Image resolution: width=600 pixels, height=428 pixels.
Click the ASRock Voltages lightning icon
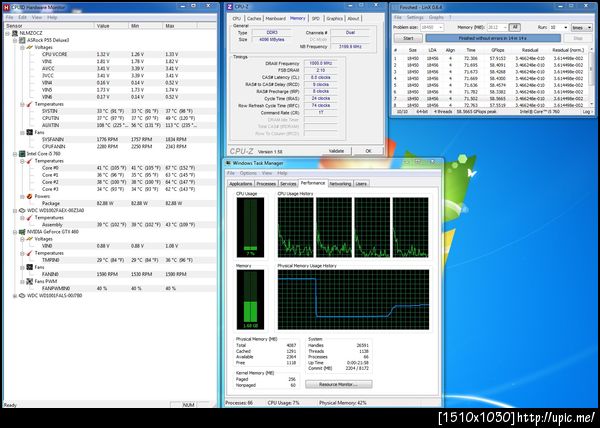tap(29, 47)
